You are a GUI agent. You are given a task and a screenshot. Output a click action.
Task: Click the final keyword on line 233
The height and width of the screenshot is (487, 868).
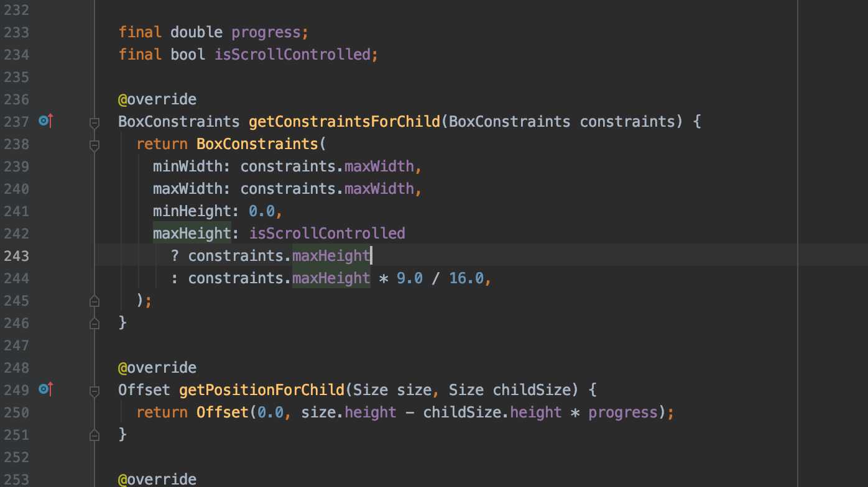coord(140,32)
